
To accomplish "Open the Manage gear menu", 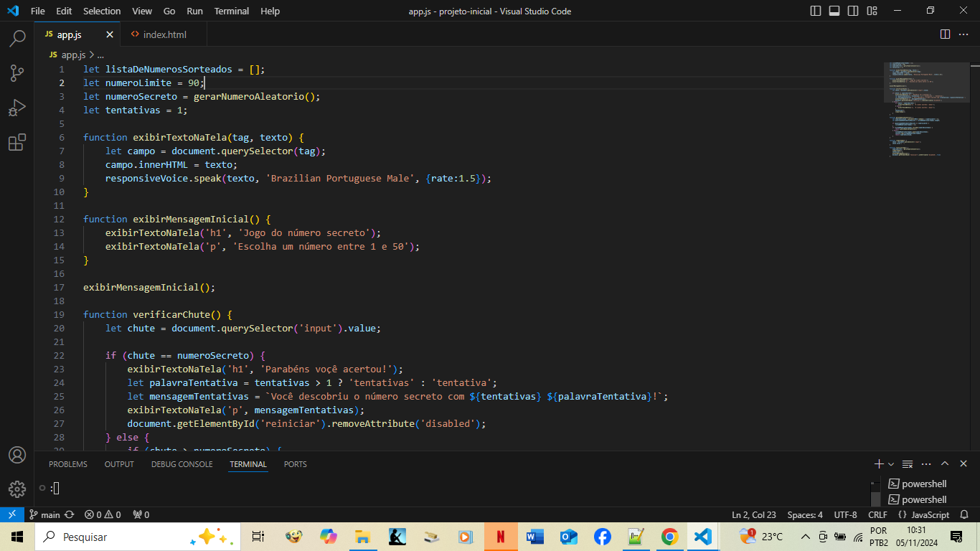I will 17,489.
